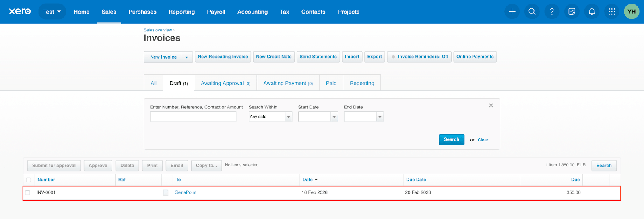Image resolution: width=644 pixels, height=219 pixels.
Task: Switch to the Awaiting Payment tab
Action: (x=288, y=83)
